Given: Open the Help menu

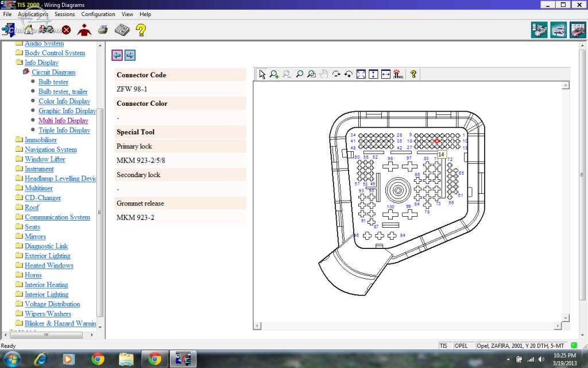Looking at the screenshot, I should pyautogui.click(x=145, y=14).
